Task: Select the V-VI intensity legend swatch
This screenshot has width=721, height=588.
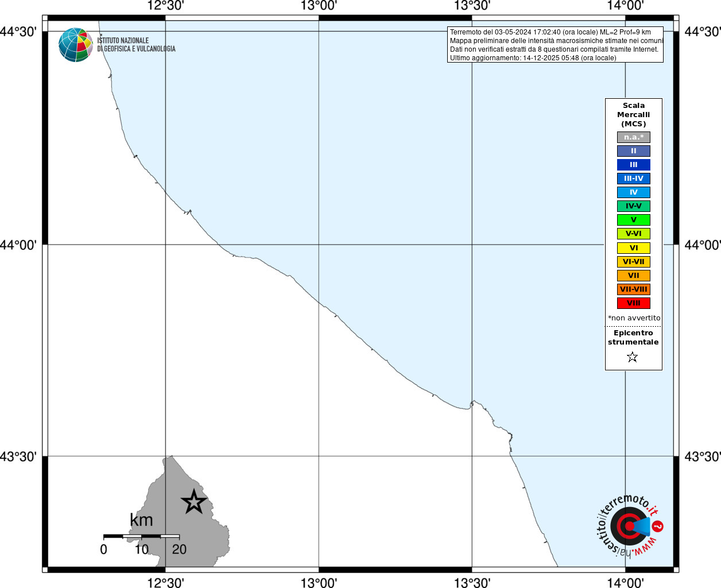Action: [634, 234]
